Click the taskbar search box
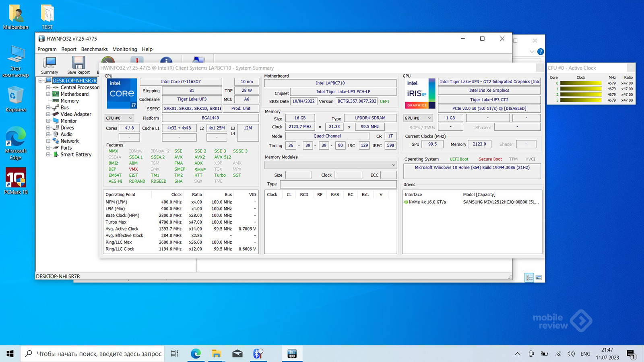Screen dimensions: 644x362 tap(92, 354)
